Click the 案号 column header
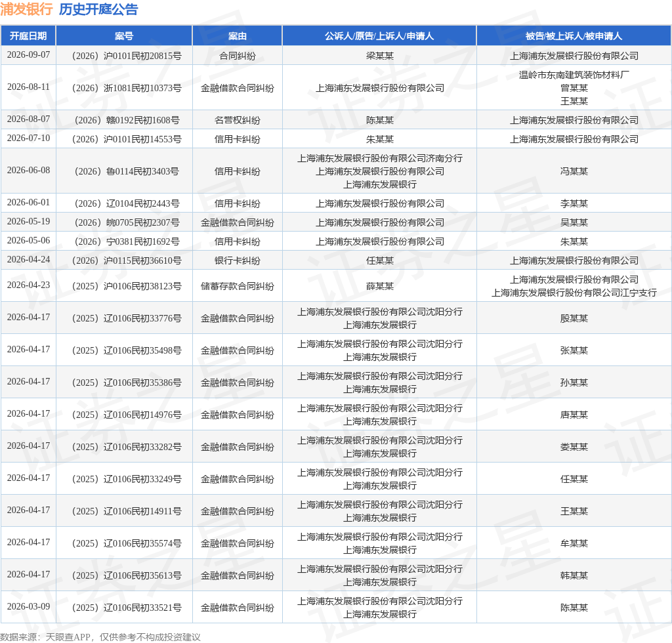The image size is (672, 643). pos(124,36)
